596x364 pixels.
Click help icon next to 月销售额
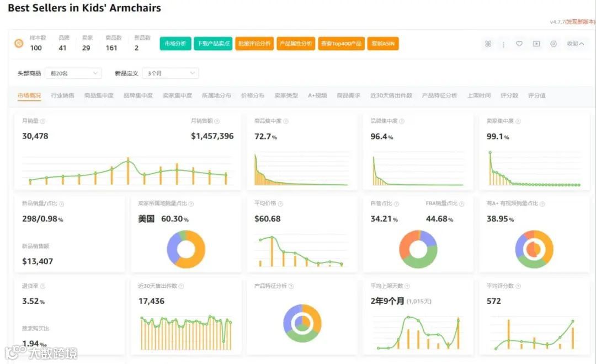click(x=217, y=121)
